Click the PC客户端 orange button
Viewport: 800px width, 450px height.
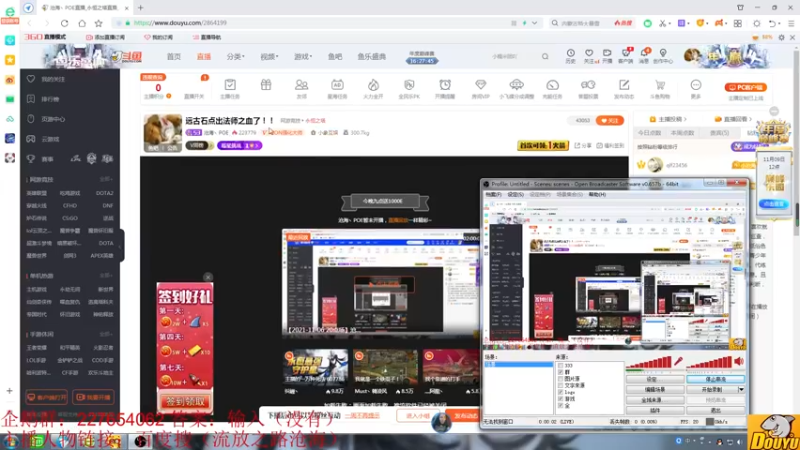tap(745, 87)
